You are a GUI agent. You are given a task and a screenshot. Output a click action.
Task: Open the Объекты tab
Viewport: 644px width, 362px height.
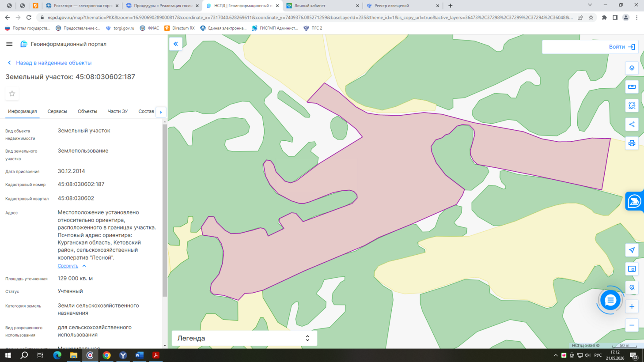pos(87,111)
